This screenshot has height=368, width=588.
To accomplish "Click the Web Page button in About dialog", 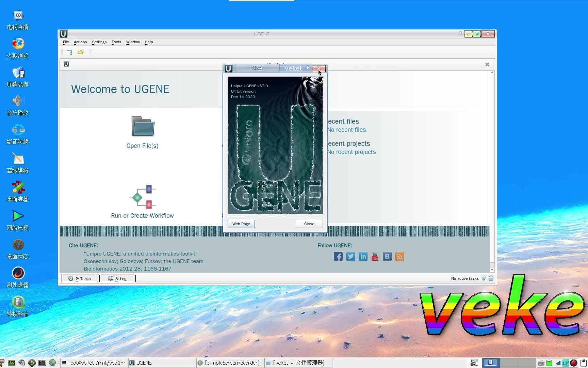I will point(241,224).
